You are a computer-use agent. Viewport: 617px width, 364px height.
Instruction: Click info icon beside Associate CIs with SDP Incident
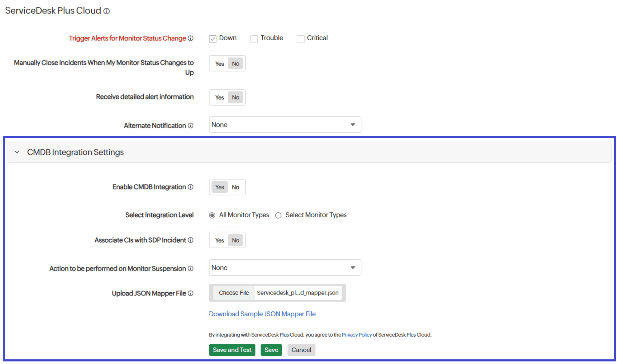coord(191,240)
